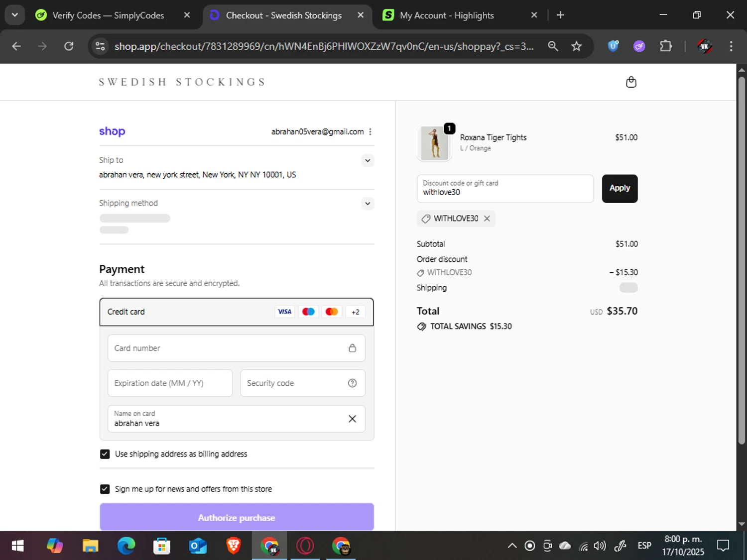Focus the Security code field
Viewport: 747px width, 560px height.
point(303,383)
